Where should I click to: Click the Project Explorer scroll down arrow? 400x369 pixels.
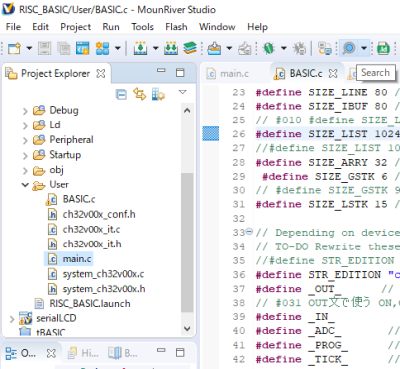(187, 328)
